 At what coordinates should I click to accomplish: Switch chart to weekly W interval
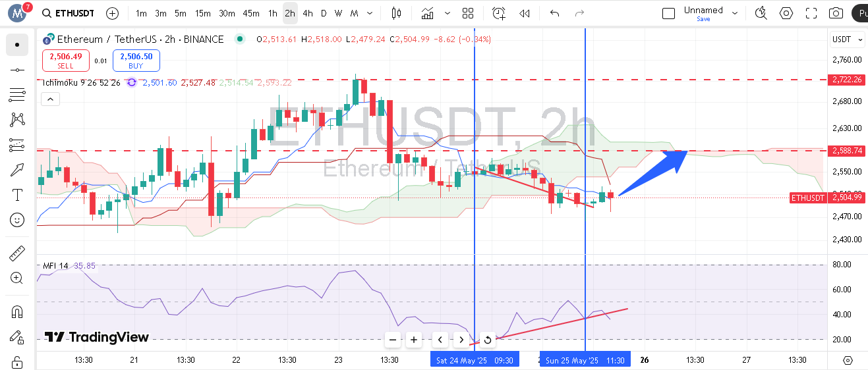(x=338, y=13)
